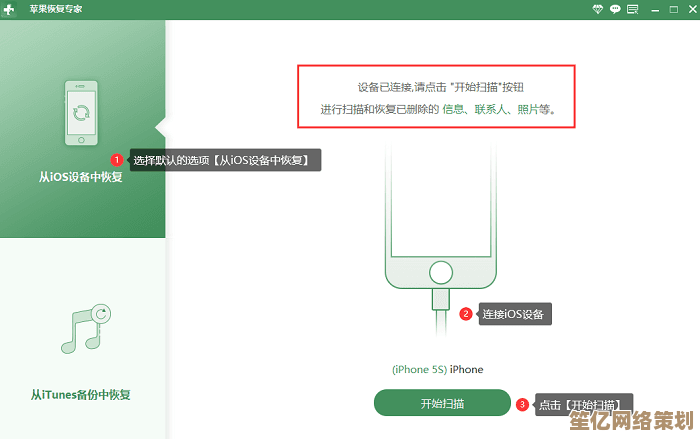Click the 联系人 link in instructions

(490, 109)
